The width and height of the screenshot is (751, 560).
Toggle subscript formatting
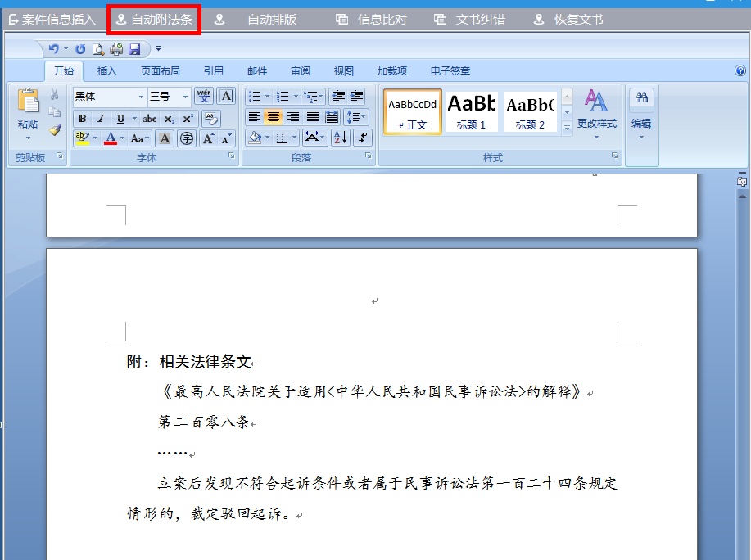[169, 118]
